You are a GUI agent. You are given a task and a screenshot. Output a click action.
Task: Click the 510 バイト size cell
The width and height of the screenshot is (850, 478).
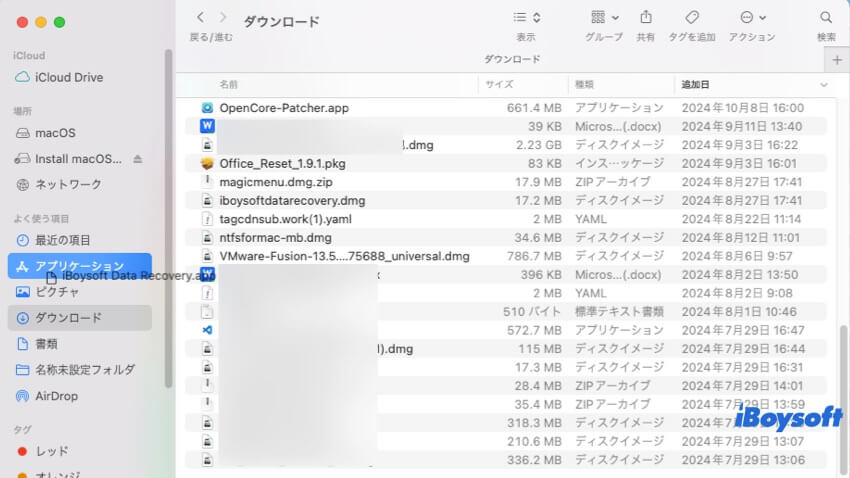click(x=532, y=312)
